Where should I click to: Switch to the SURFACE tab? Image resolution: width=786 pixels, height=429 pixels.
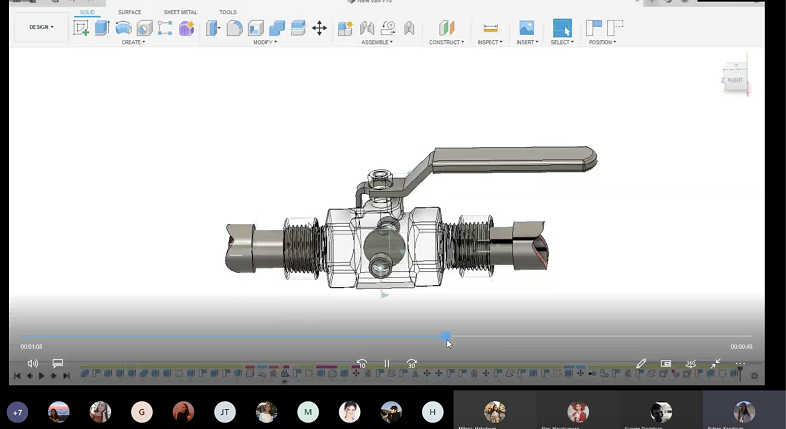click(x=129, y=12)
